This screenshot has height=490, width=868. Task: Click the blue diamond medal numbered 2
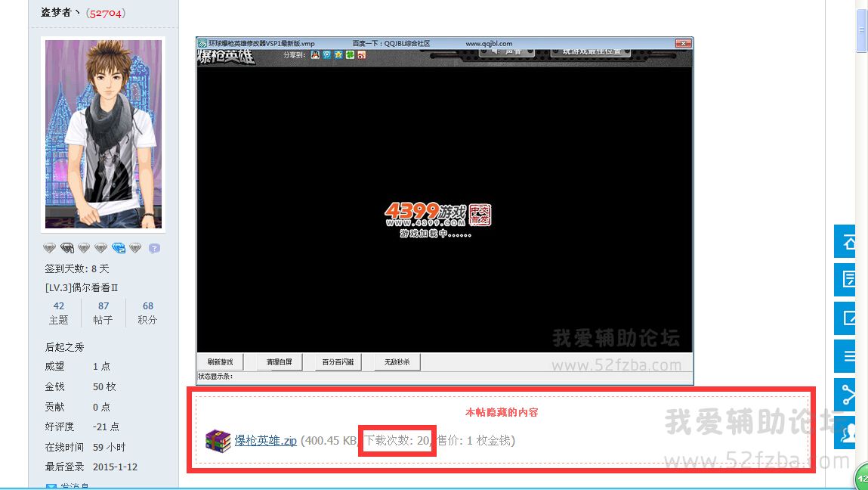point(119,248)
